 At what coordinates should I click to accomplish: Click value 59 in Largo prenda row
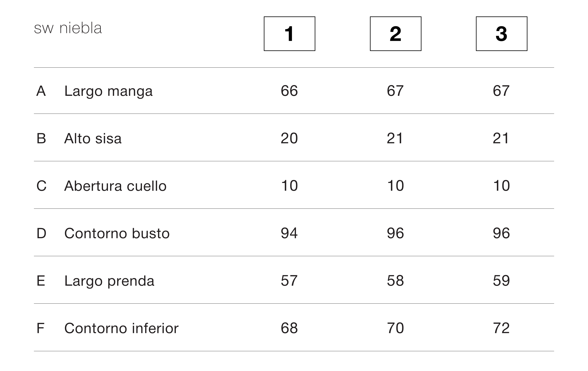click(501, 281)
